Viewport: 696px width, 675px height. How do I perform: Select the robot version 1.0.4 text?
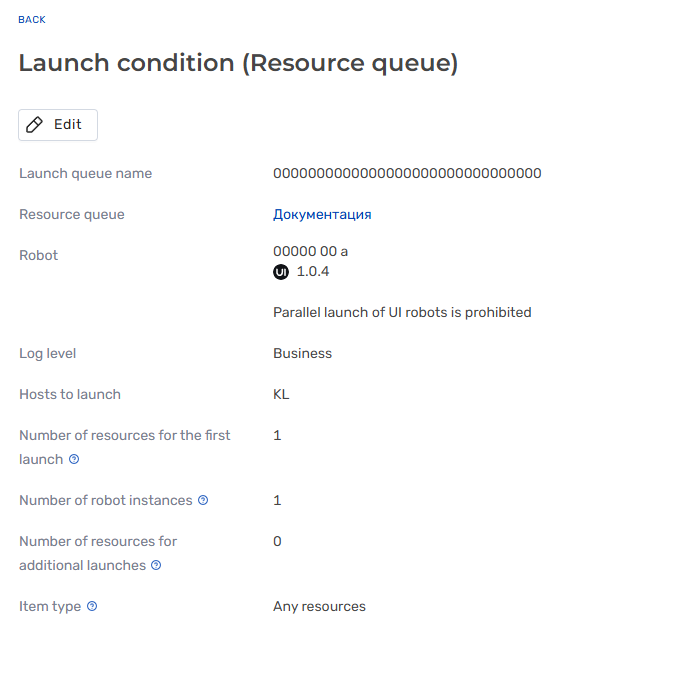click(312, 272)
